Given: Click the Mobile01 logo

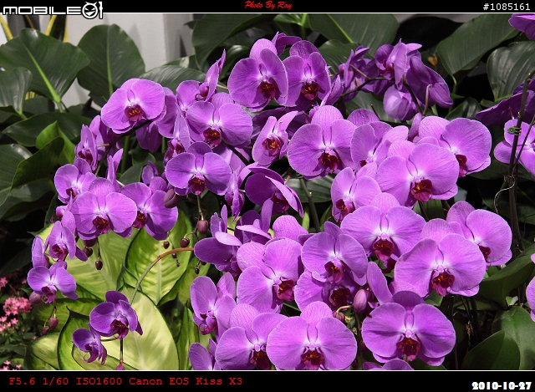Looking at the screenshot, I should (x=53, y=10).
